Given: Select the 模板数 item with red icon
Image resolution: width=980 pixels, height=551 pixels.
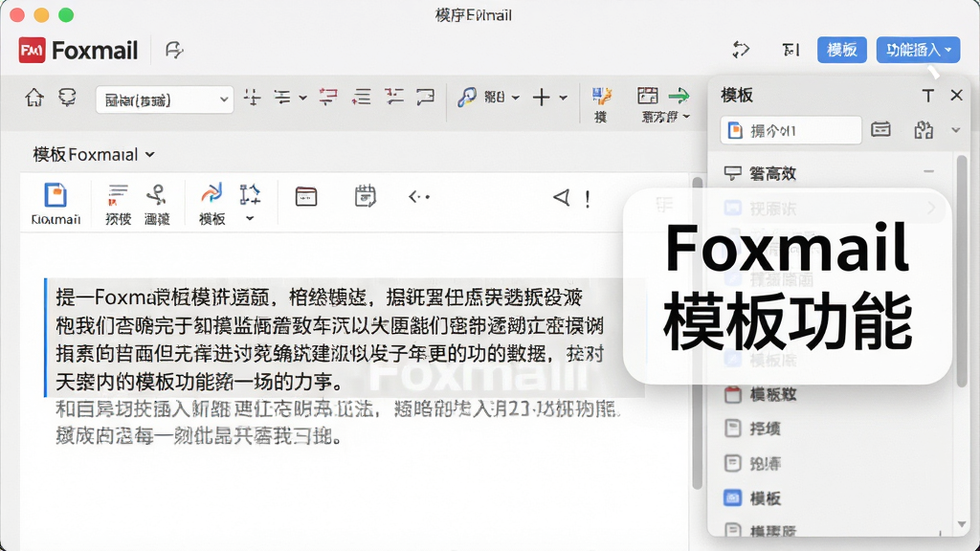Looking at the screenshot, I should pyautogui.click(x=761, y=395).
